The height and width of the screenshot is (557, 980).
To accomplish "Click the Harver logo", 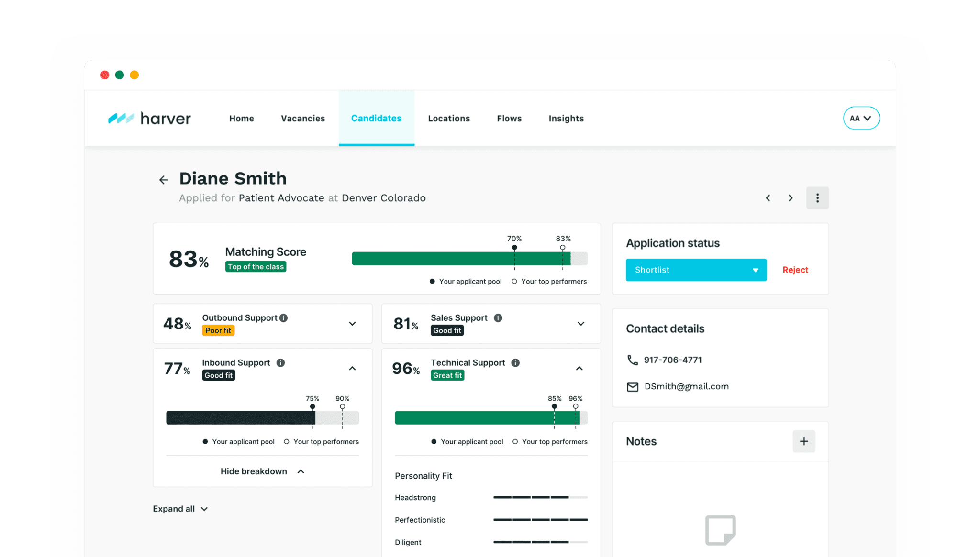I will pos(149,118).
